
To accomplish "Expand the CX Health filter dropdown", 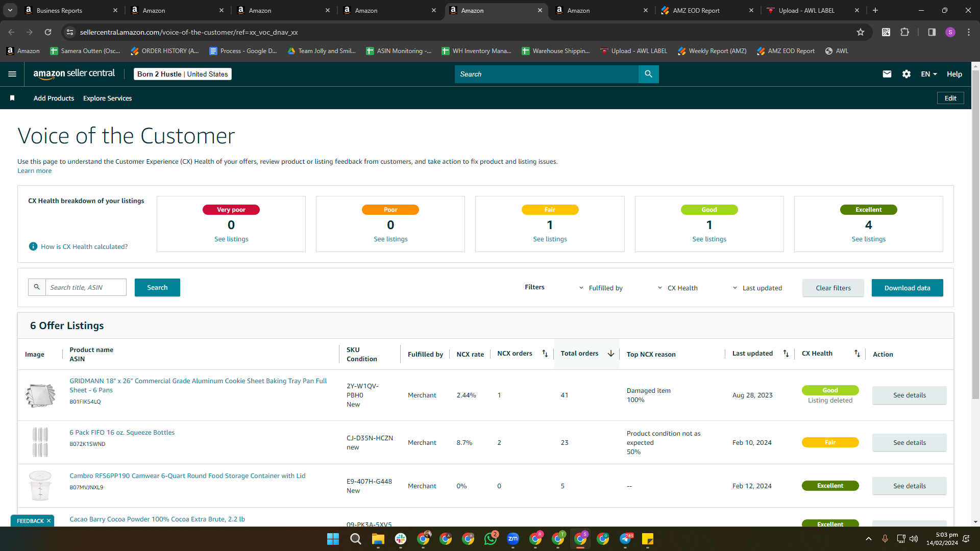I will pyautogui.click(x=677, y=288).
